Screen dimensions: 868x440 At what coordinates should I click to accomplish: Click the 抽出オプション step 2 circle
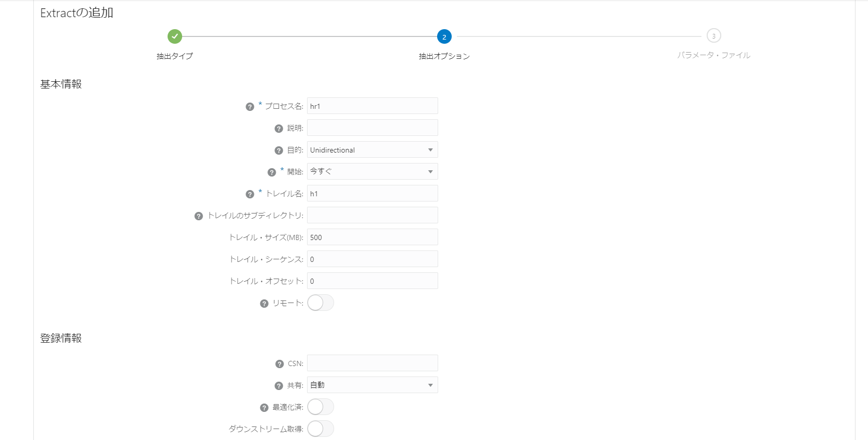444,36
